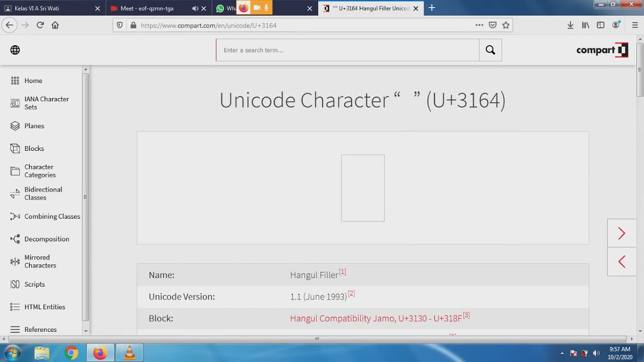This screenshot has width=644, height=362.
Task: View site security lock information
Action: [x=133, y=25]
